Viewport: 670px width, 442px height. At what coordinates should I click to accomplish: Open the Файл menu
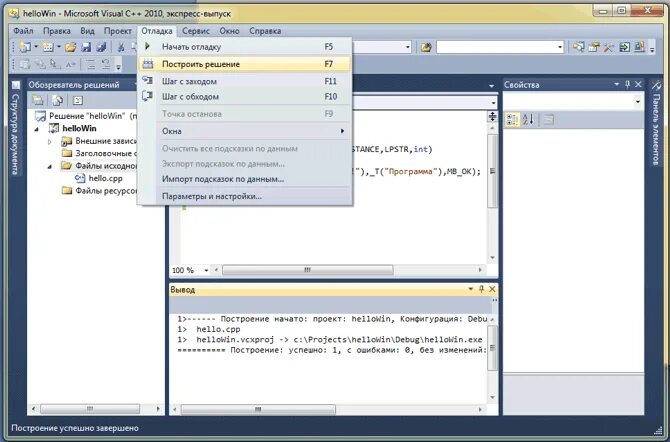[x=23, y=31]
